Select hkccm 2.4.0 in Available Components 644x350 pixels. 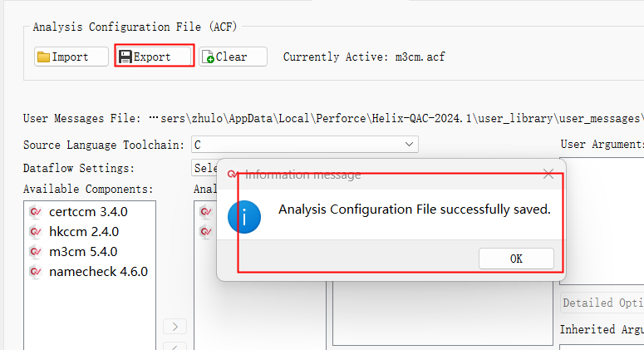pos(83,231)
